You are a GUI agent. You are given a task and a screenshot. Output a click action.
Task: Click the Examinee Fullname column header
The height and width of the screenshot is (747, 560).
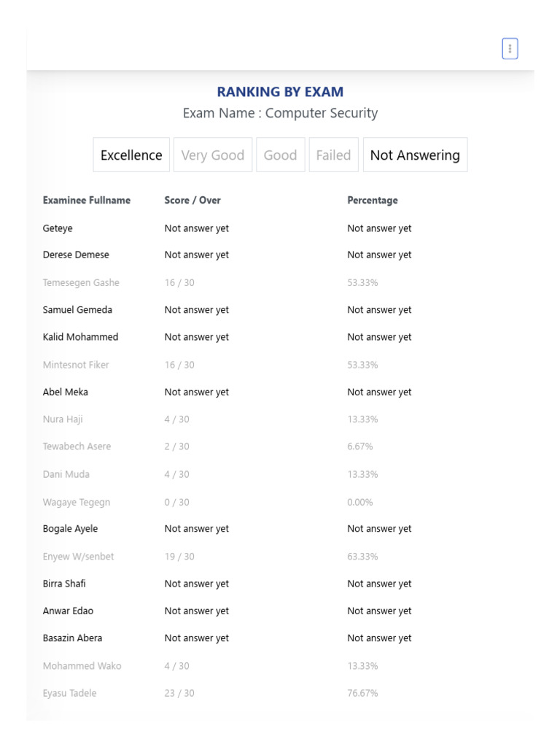[87, 200]
